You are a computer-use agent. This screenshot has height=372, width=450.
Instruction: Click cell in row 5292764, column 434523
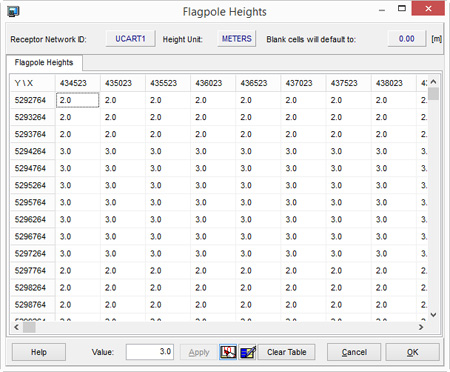[78, 100]
